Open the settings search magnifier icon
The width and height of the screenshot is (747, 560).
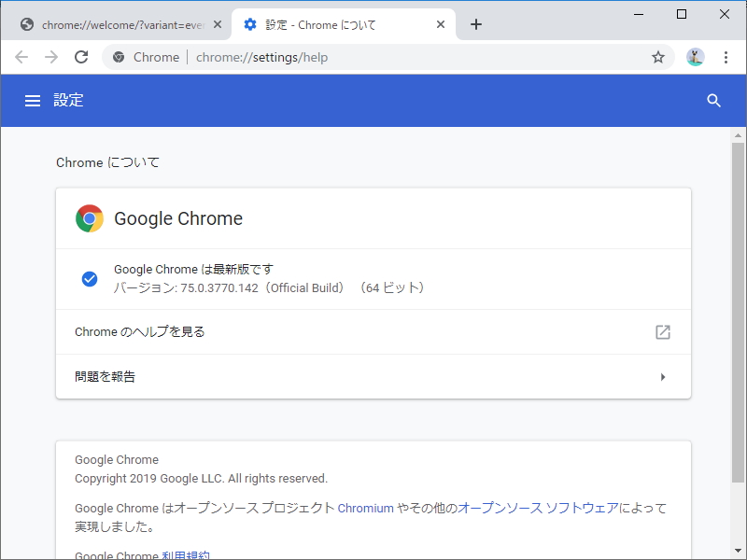[714, 100]
